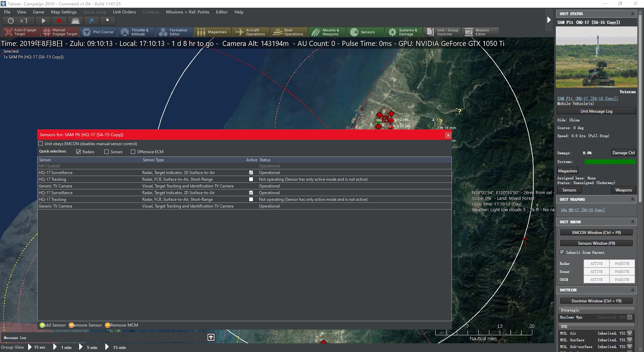Screen dimensions: 644x352
Task: Collapse the UNIT EMCON section
Action: tap(632, 222)
